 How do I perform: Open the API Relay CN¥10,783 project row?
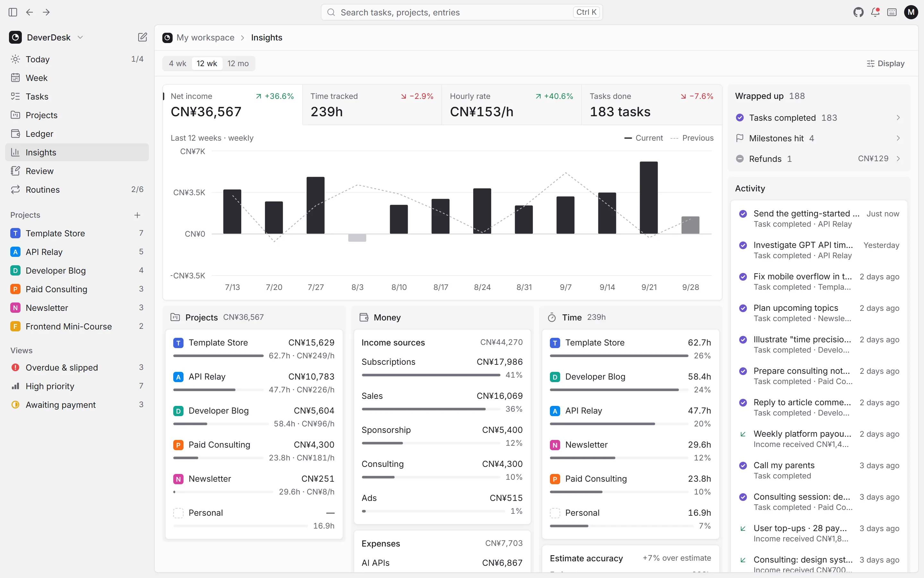253,383
